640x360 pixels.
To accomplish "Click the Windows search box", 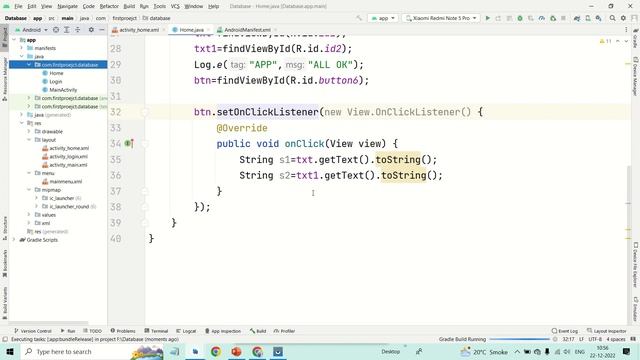I will tap(91, 351).
